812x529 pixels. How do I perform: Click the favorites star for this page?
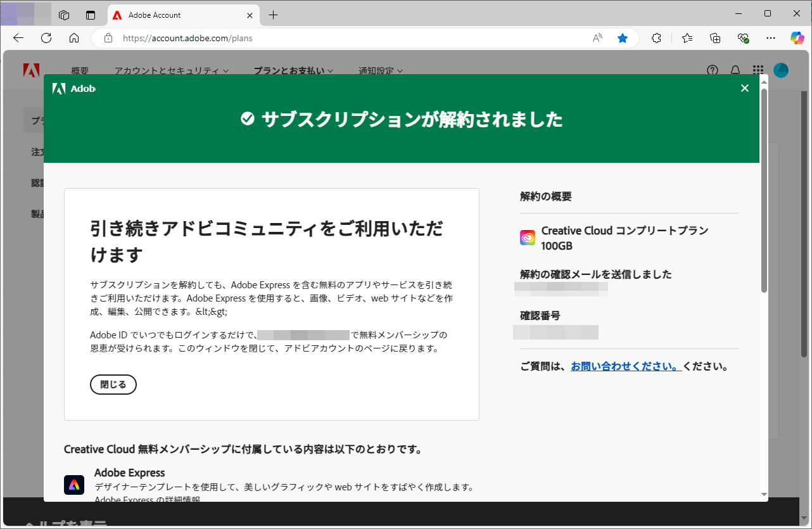[623, 38]
